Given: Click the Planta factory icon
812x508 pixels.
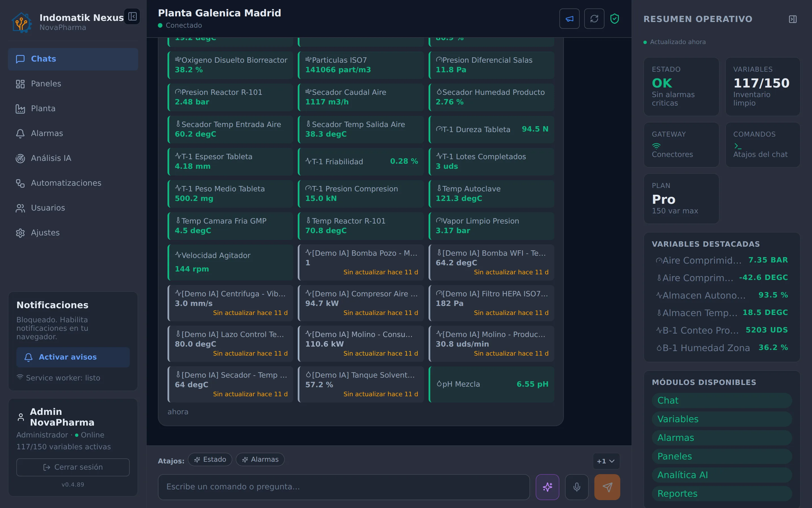Looking at the screenshot, I should pyautogui.click(x=20, y=109).
